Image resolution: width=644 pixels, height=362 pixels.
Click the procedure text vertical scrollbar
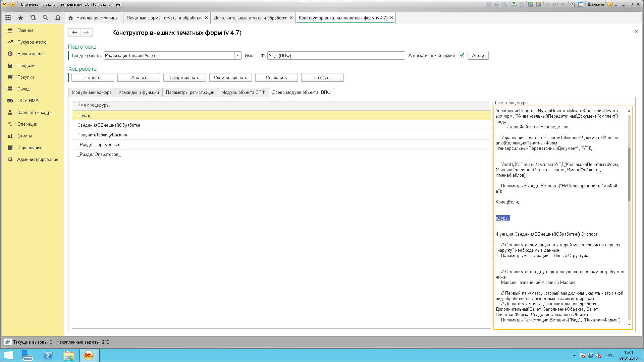point(629,174)
